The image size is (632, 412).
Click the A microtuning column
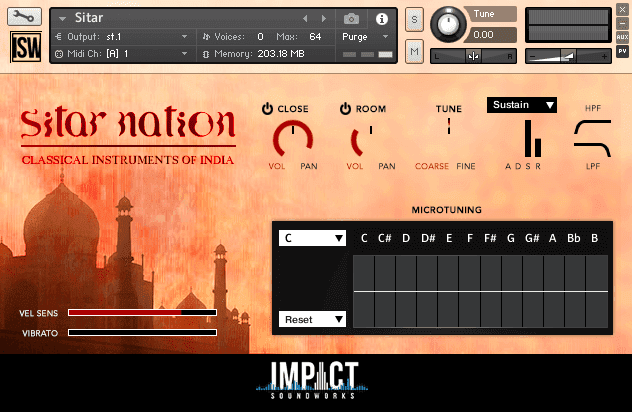[x=554, y=291]
